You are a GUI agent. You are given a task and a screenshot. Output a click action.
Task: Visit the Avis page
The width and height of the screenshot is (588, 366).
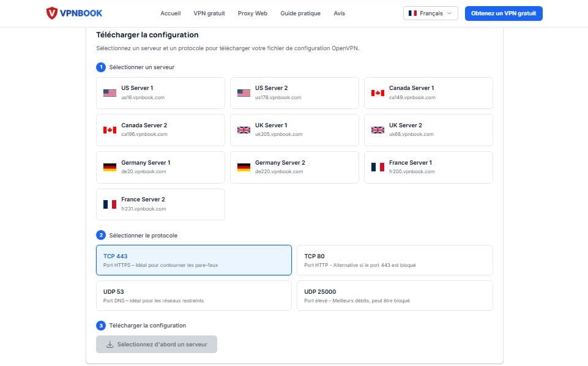(340, 13)
